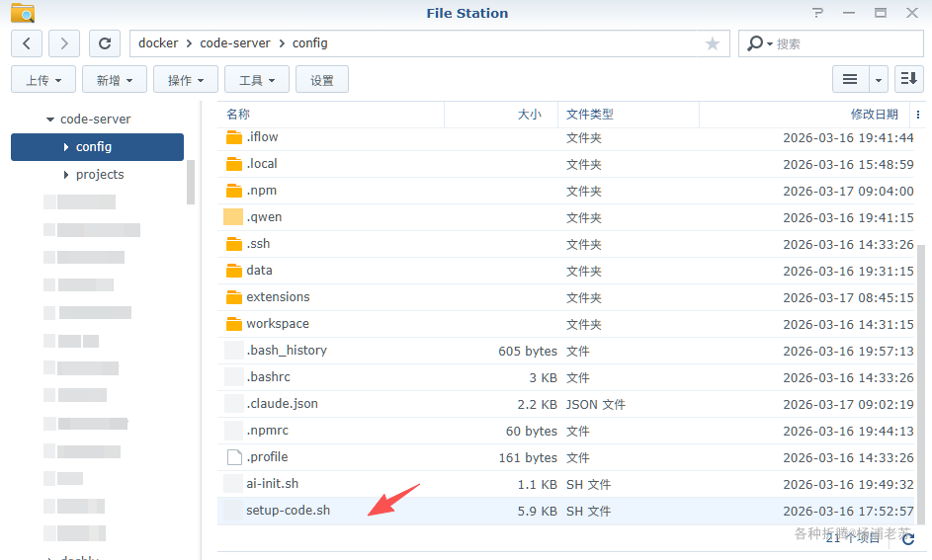932x560 pixels.
Task: Click the JSON 文件 type cell
Action: (596, 404)
